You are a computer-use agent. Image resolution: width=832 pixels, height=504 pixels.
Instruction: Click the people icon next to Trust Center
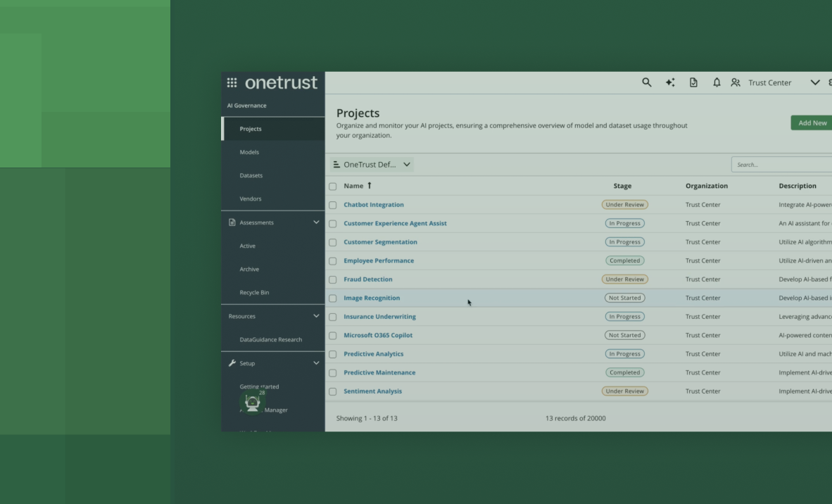pyautogui.click(x=736, y=82)
